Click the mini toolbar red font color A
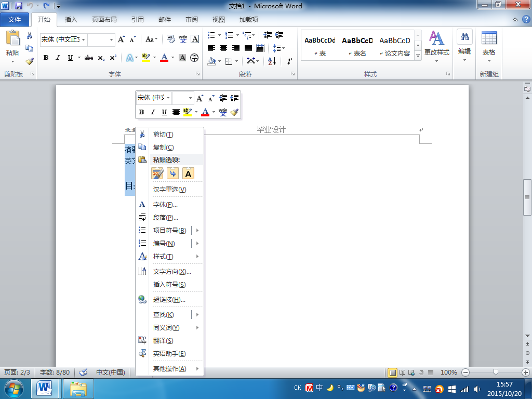The height and width of the screenshot is (399, 532). tap(205, 112)
